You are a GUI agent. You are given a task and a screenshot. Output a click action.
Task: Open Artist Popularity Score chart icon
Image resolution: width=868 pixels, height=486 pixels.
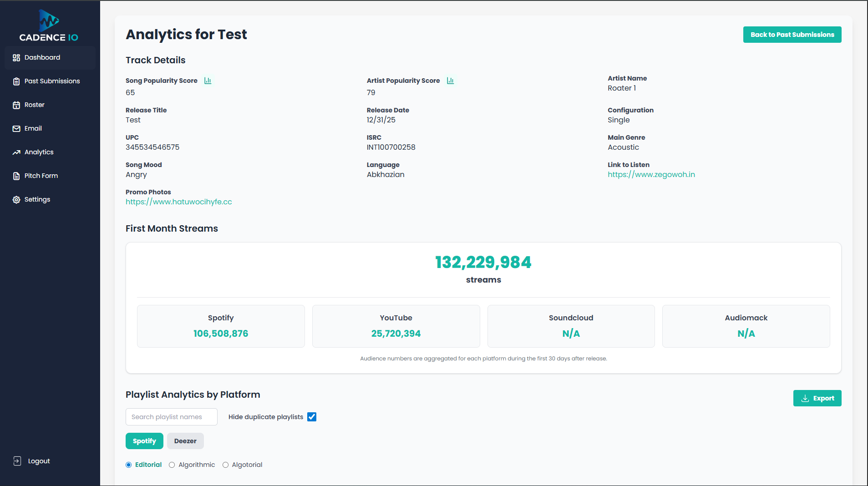pos(451,81)
